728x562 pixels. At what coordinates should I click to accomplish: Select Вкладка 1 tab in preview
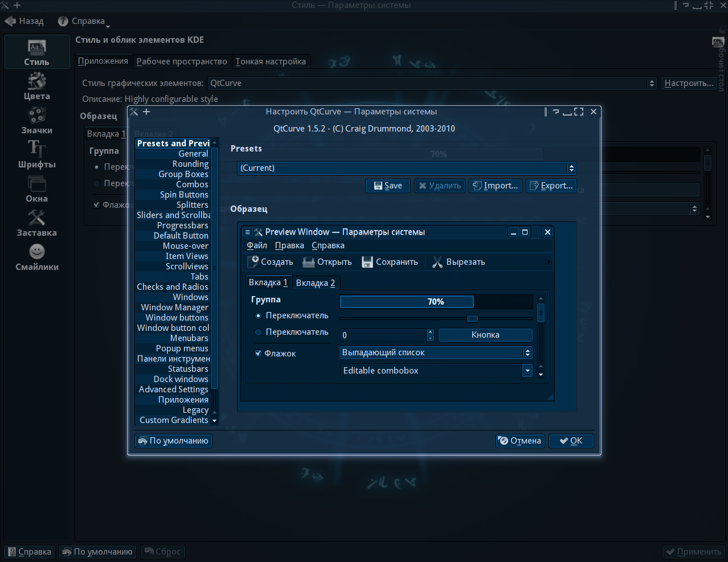[x=268, y=282]
